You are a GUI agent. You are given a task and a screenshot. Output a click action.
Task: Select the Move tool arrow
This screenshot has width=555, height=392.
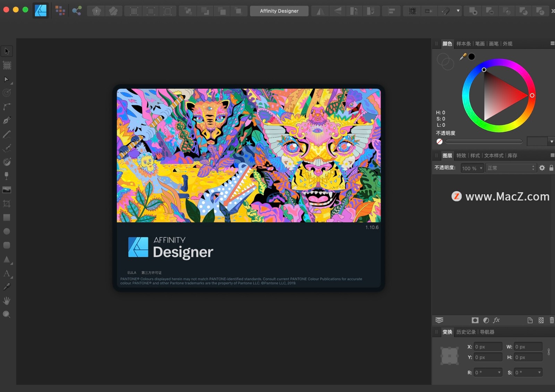[x=7, y=51]
